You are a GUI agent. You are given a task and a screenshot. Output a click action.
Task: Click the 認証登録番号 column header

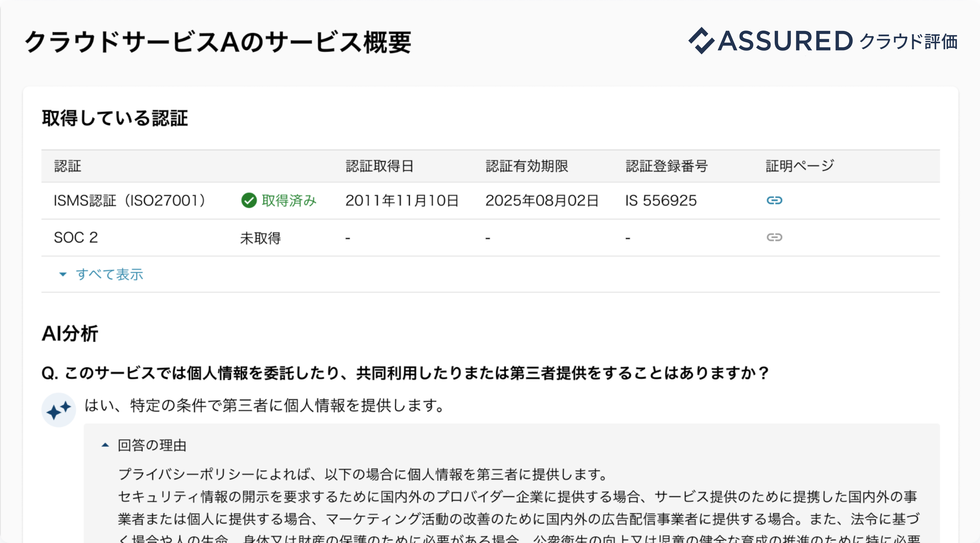(666, 166)
